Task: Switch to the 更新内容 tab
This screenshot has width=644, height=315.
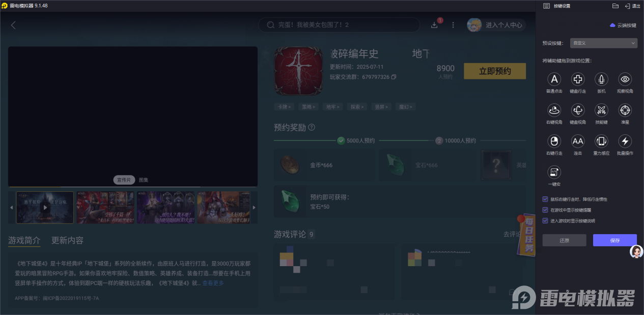Action: (x=68, y=240)
